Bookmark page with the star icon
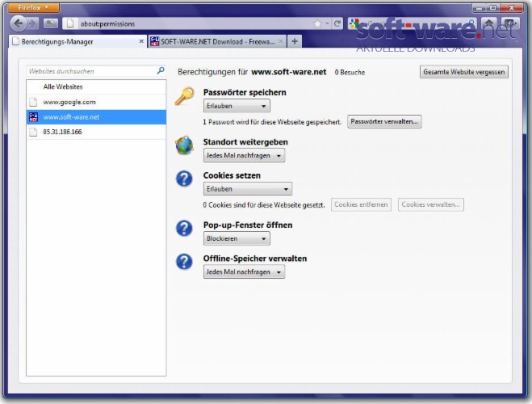 [317, 23]
